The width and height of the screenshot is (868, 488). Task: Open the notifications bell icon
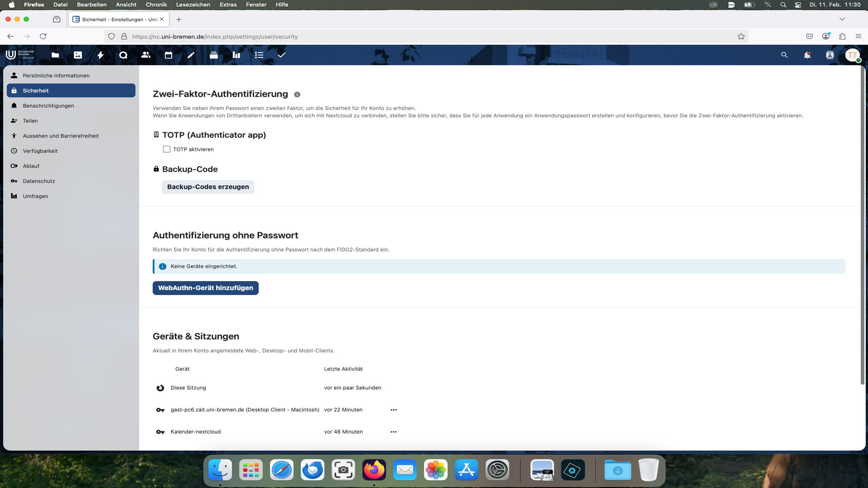[x=807, y=55]
